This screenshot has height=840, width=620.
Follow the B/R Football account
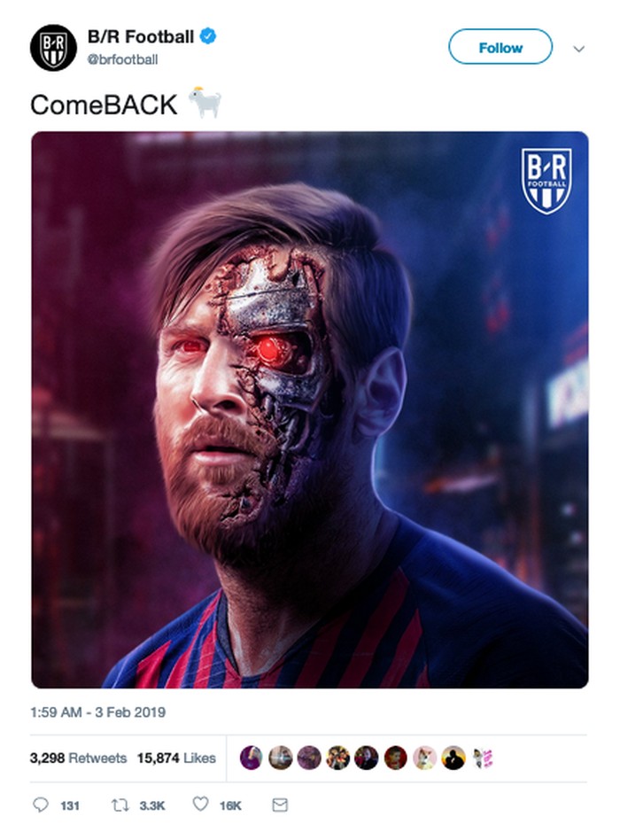500,48
